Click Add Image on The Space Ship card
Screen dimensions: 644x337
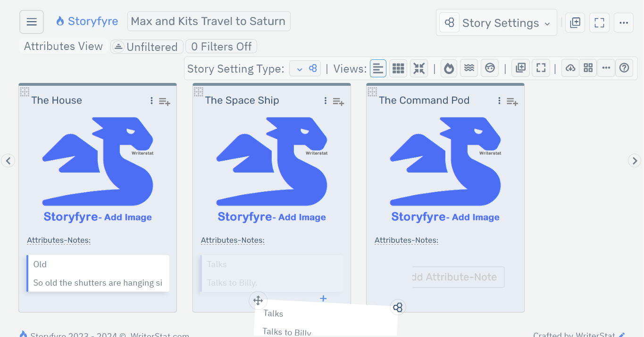click(x=302, y=217)
